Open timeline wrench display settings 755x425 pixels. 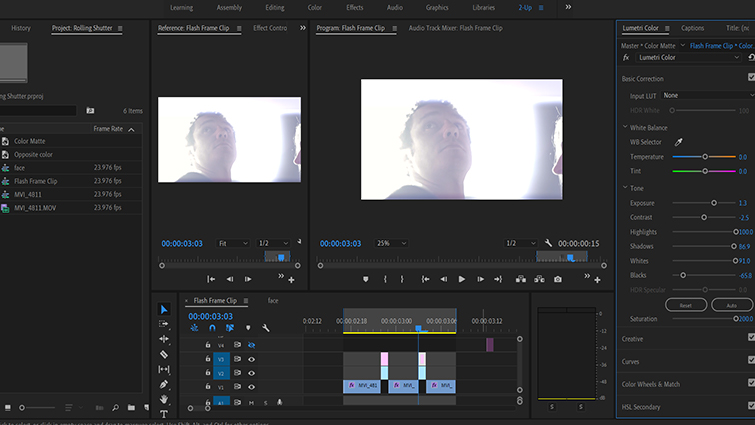[x=266, y=328]
